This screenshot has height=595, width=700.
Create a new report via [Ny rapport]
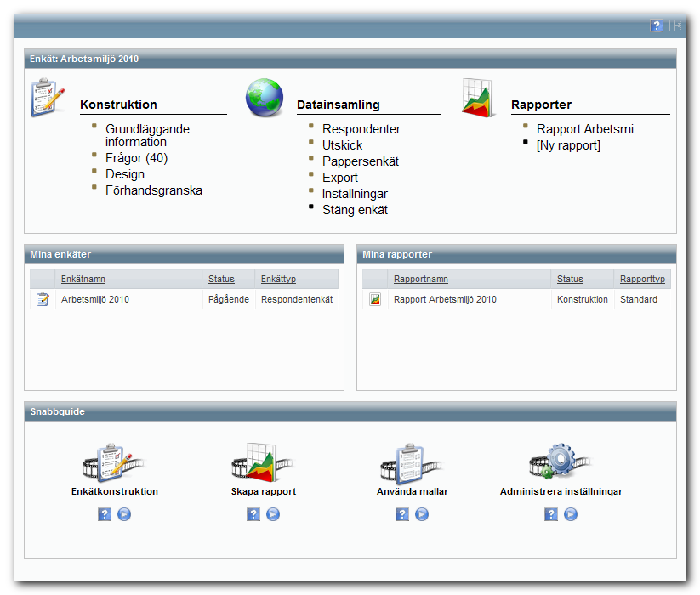[568, 145]
